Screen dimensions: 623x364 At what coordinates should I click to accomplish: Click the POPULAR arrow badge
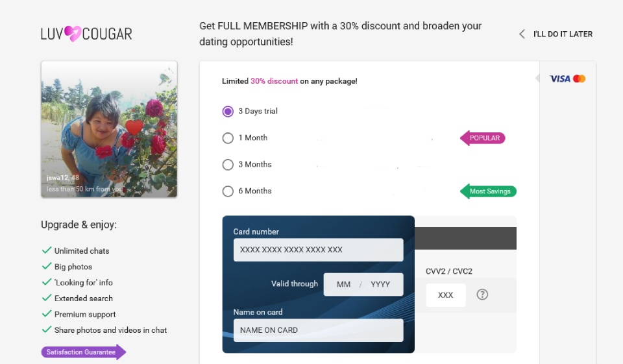[483, 138]
